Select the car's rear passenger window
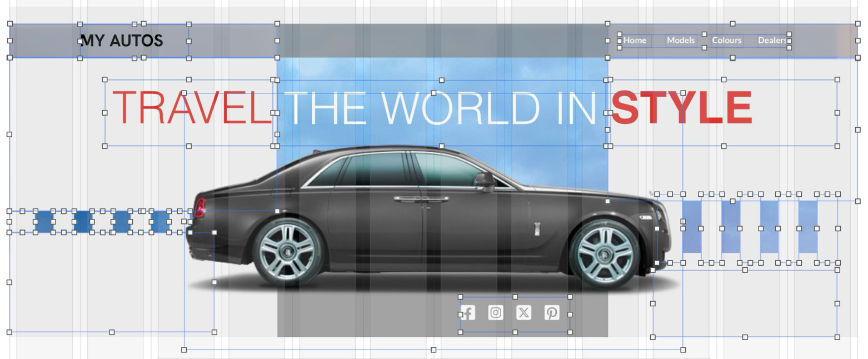Viewport: 868px width, 359px height. pos(373,169)
